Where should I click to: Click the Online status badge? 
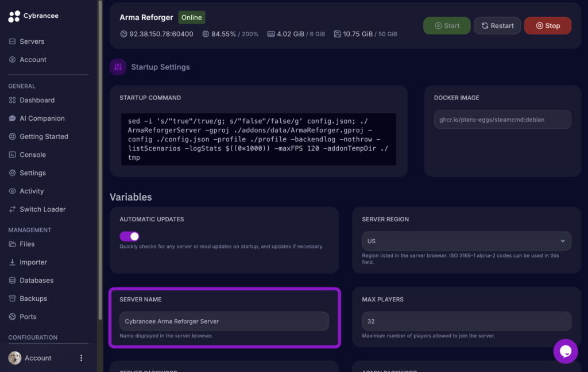[x=192, y=17]
